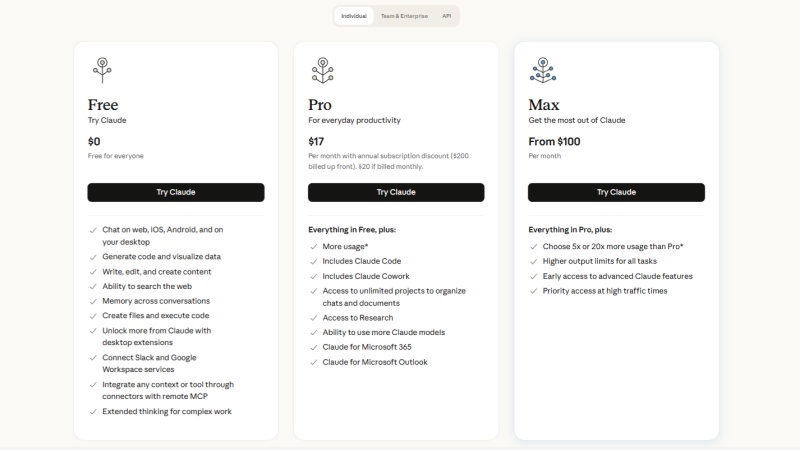This screenshot has width=800, height=450.
Task: Click checkmark beside Ability to search the web
Action: (x=93, y=287)
